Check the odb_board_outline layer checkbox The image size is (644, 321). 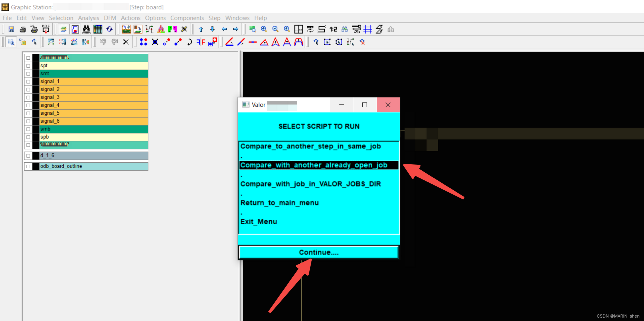[x=28, y=166]
